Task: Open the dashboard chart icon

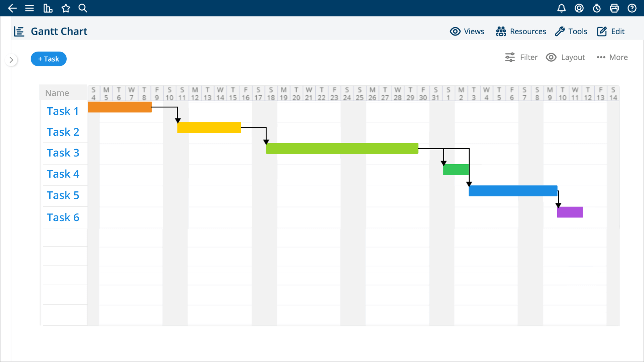Action: coord(48,8)
